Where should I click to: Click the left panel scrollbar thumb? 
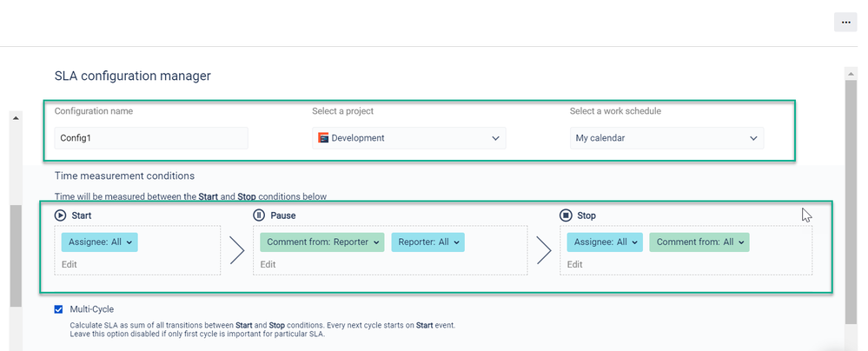(16, 255)
